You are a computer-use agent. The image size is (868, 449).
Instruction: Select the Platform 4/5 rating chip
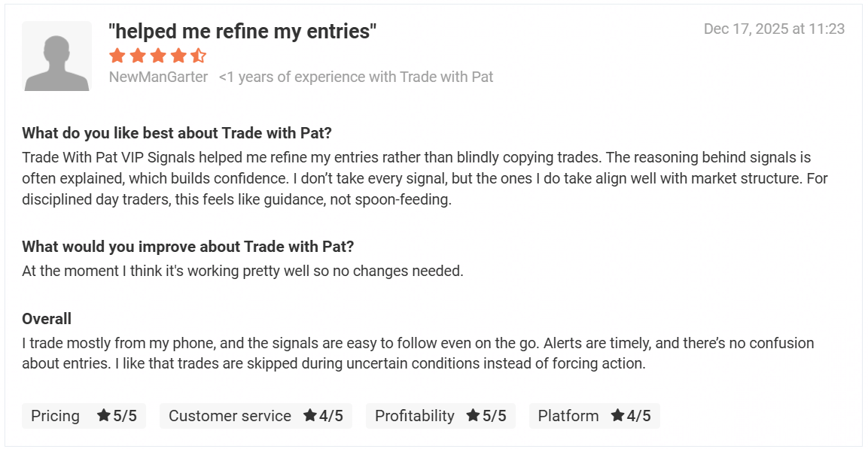(x=594, y=416)
